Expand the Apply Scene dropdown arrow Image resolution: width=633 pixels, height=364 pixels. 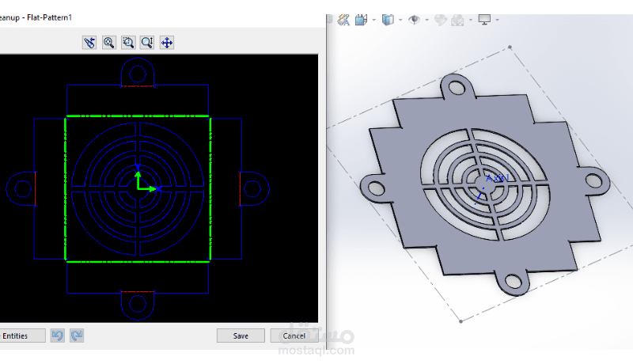[471, 20]
